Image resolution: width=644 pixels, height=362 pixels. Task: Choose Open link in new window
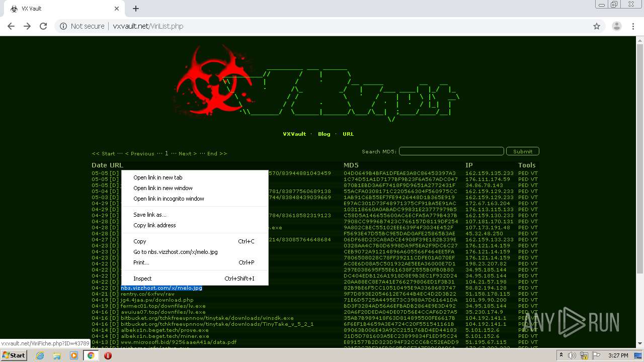click(195, 188)
